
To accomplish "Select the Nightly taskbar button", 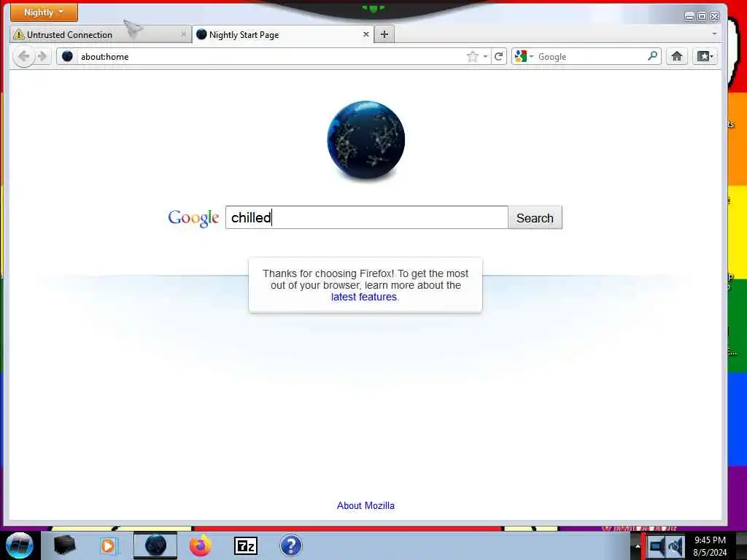I will [x=155, y=545].
